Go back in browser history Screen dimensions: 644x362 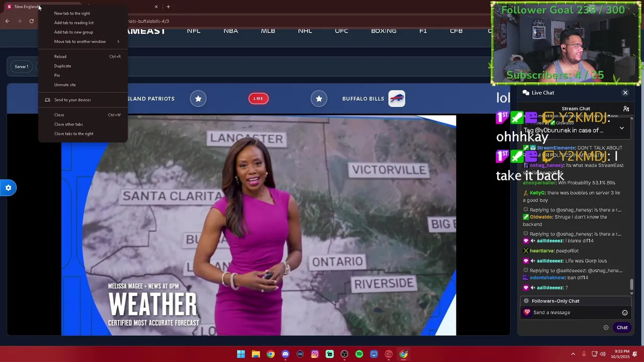click(8, 21)
